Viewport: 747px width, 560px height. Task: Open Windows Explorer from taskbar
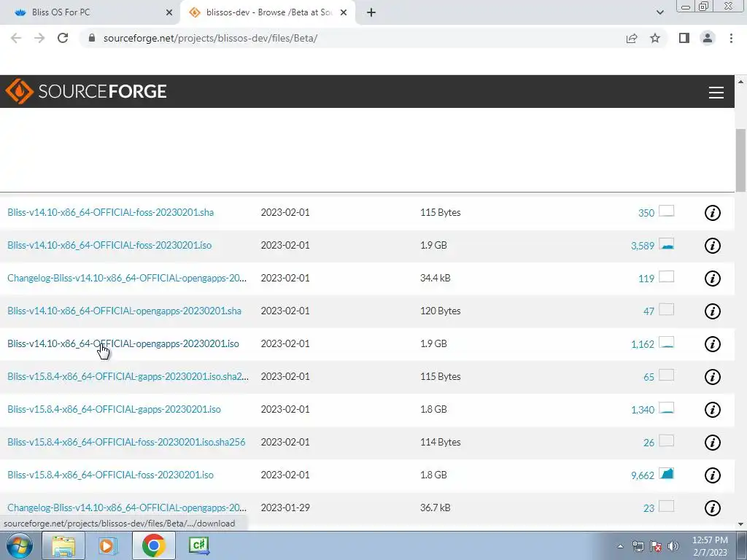pos(63,545)
